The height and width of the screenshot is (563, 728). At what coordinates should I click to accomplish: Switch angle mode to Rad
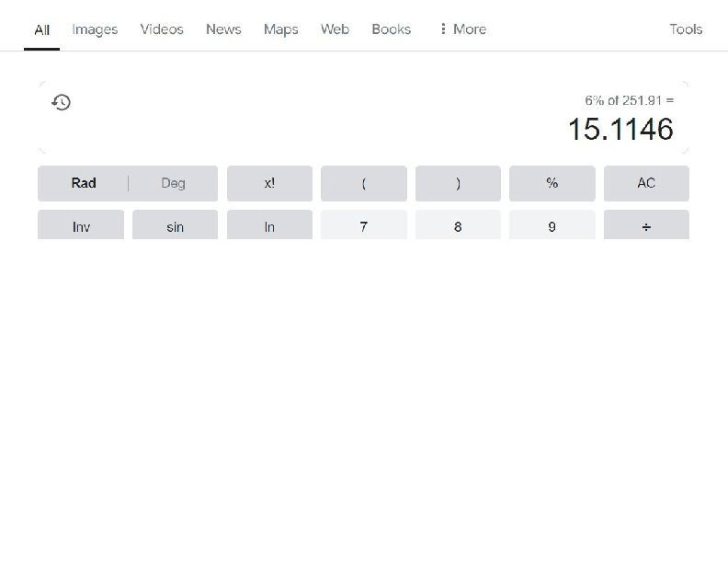[x=84, y=183]
